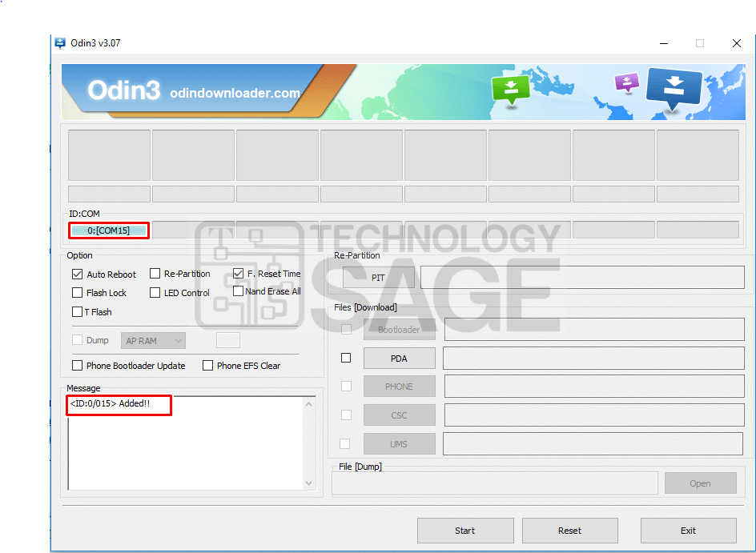Click the Open button for File Dump
The height and width of the screenshot is (553, 756).
click(701, 483)
